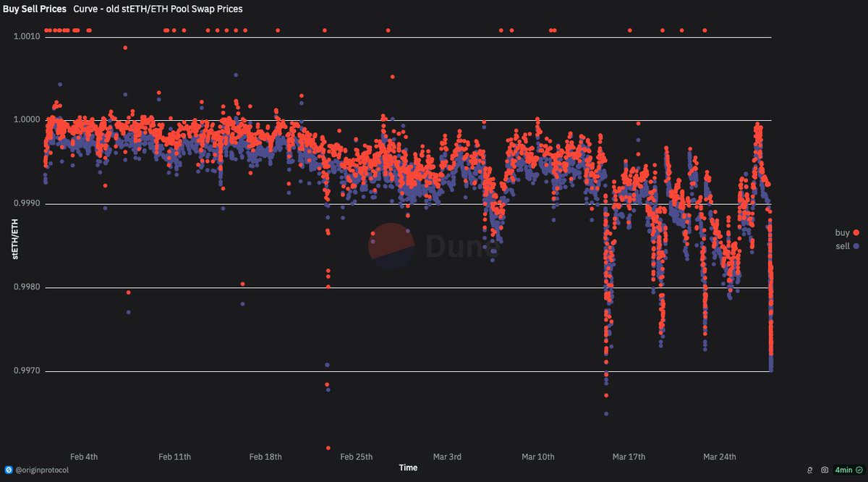Toggle the buy series legend dot
The height and width of the screenshot is (482, 868).
pos(856,233)
